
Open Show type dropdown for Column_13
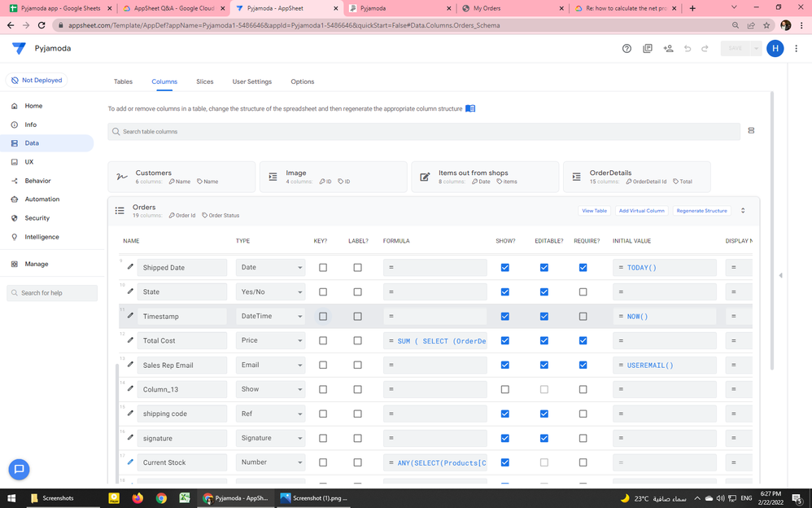pyautogui.click(x=270, y=389)
